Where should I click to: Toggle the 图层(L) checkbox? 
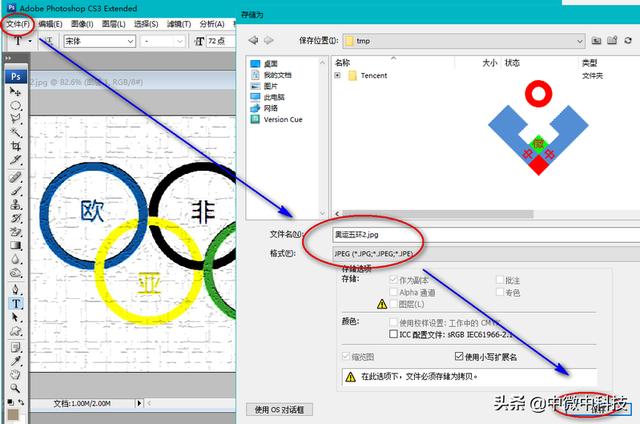(393, 304)
